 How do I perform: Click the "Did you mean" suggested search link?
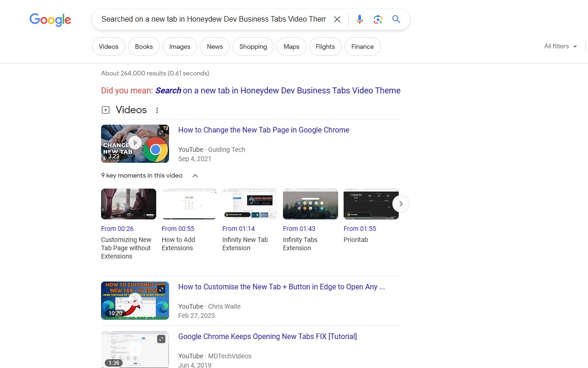tap(277, 91)
